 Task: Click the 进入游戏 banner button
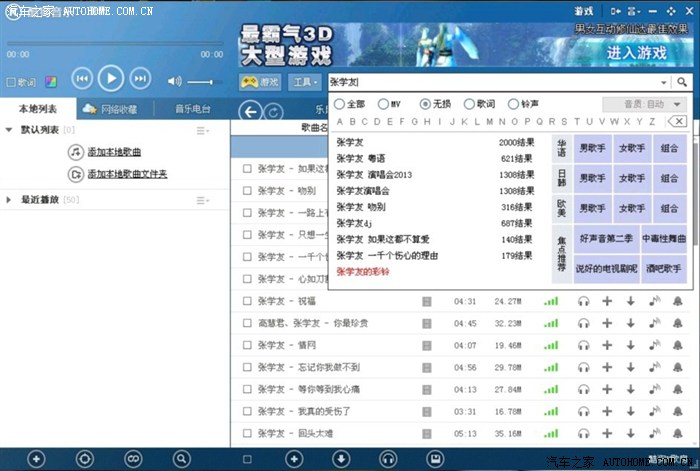point(637,53)
